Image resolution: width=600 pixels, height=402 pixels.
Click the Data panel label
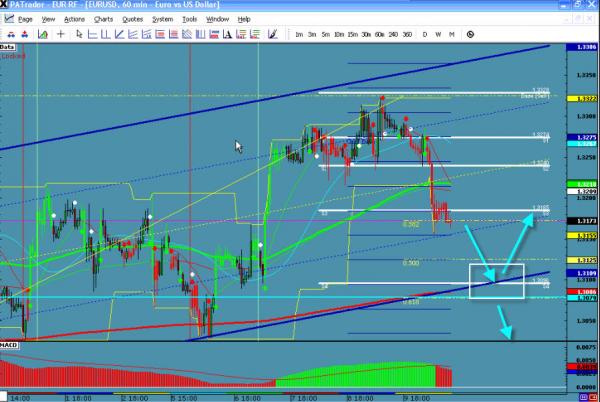point(7,47)
